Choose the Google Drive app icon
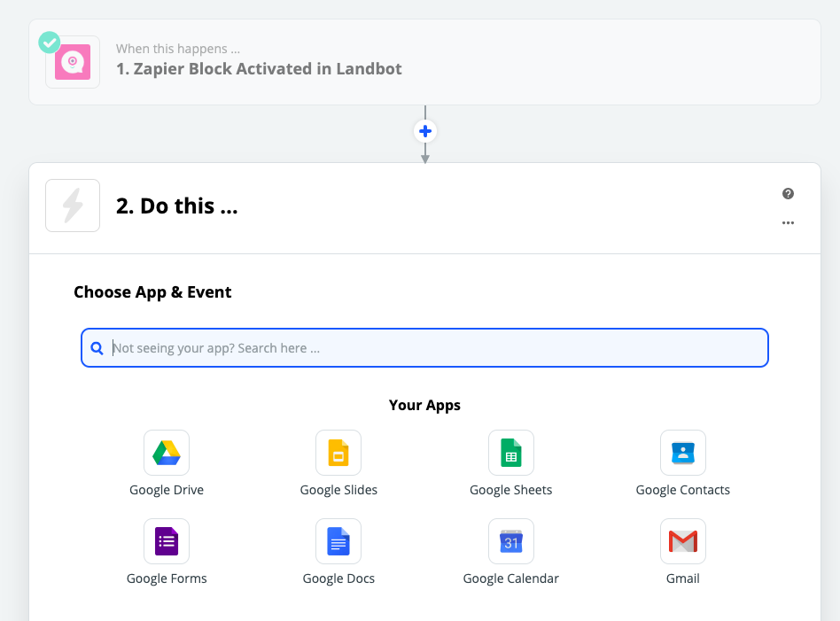840x621 pixels. 167,453
